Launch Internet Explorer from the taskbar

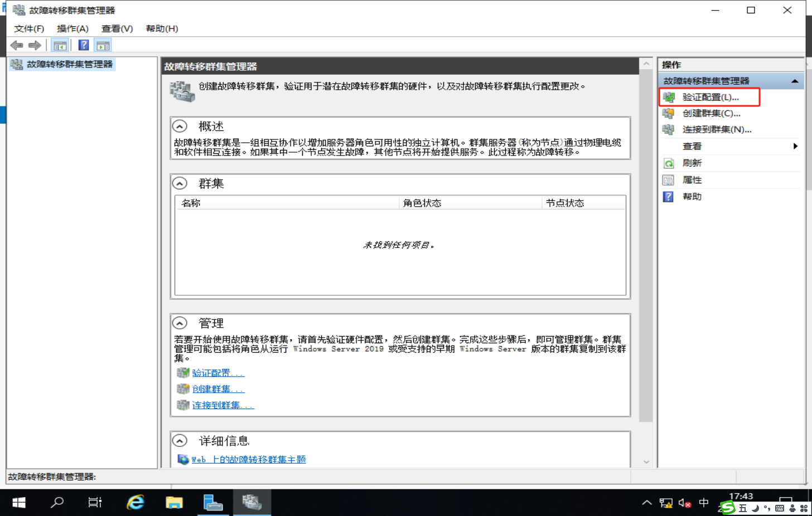point(134,502)
